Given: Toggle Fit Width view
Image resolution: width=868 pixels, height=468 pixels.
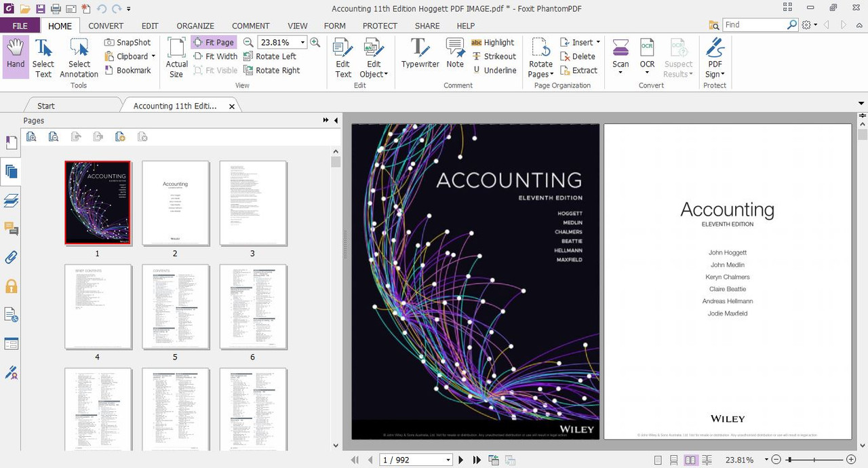Looking at the screenshot, I should point(215,56).
